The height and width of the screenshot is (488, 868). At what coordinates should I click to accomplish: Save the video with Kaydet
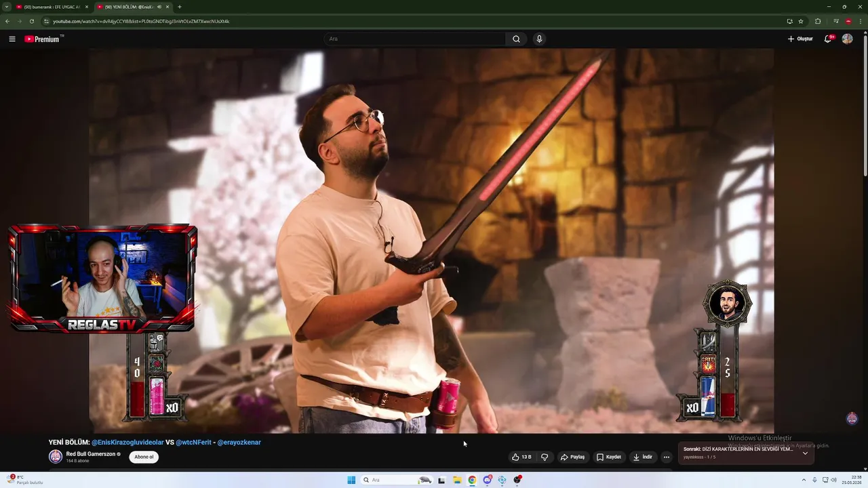coord(608,457)
